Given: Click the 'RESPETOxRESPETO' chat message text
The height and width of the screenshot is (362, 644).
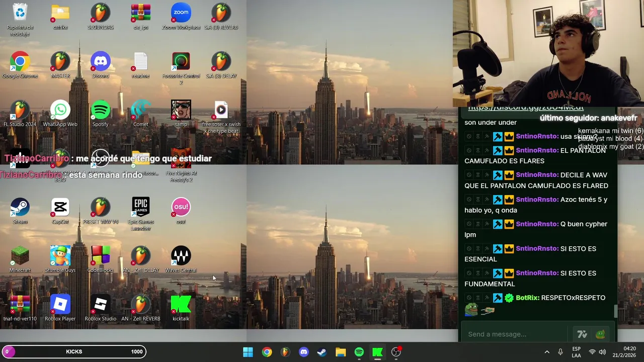Looking at the screenshot, I should pyautogui.click(x=574, y=298).
